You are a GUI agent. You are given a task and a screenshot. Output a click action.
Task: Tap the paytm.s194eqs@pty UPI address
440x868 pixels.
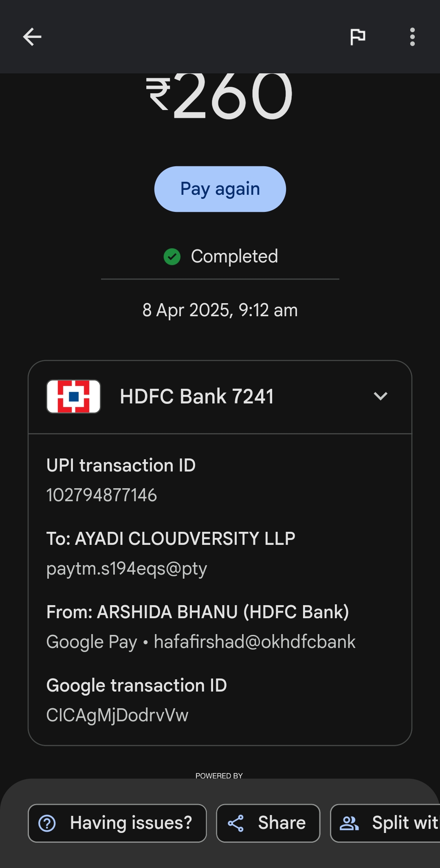click(127, 568)
